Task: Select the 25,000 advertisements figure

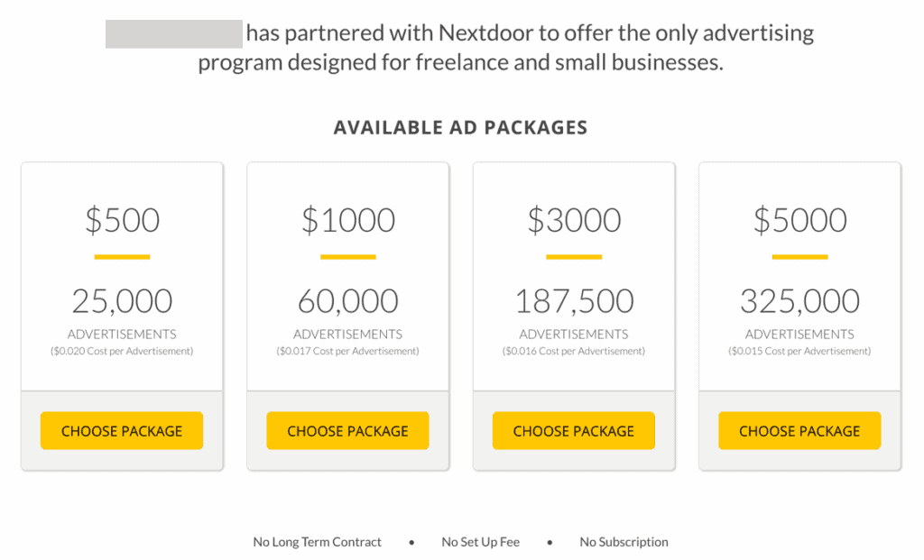Action: point(122,301)
